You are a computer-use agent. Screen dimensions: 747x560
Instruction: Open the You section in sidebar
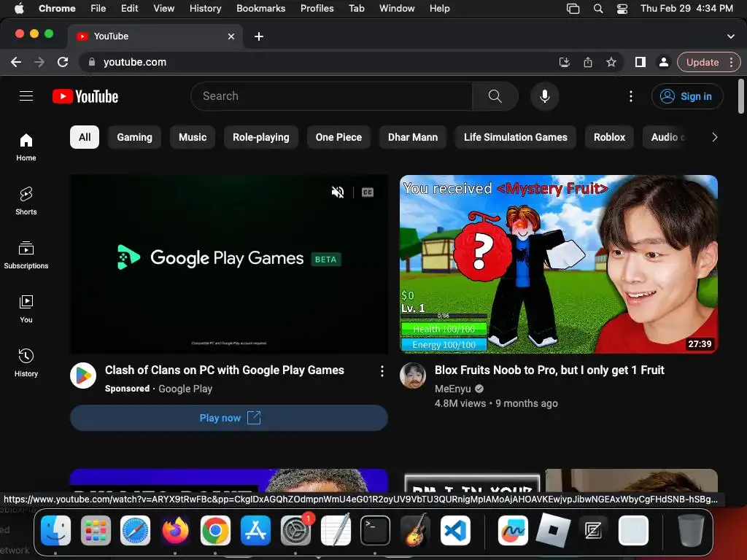click(26, 309)
